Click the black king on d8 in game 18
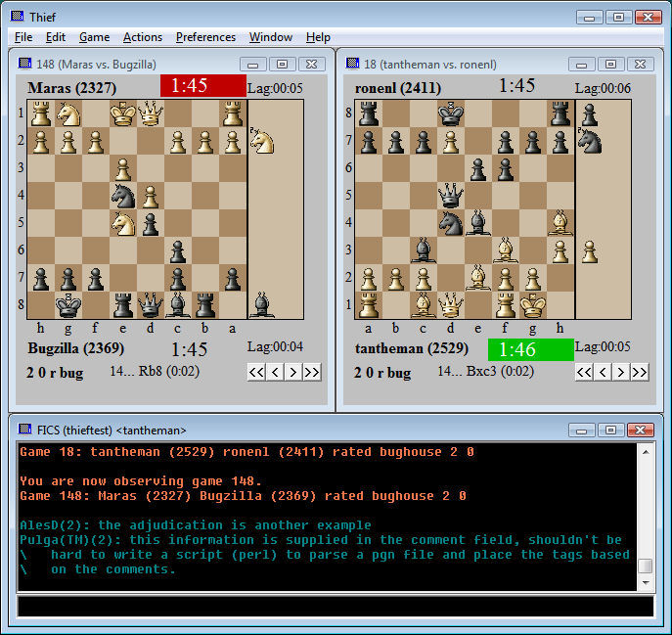The width and height of the screenshot is (672, 635). (x=450, y=114)
